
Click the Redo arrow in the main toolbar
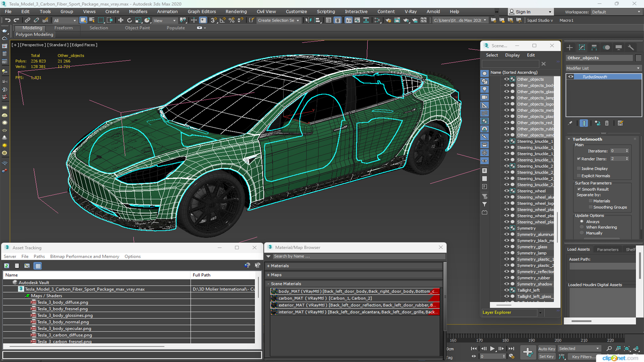(x=16, y=20)
